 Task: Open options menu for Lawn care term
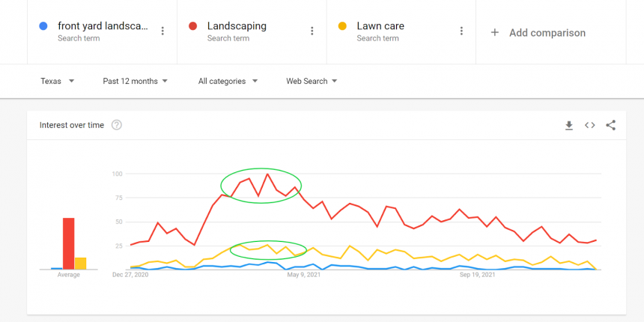pos(461,31)
